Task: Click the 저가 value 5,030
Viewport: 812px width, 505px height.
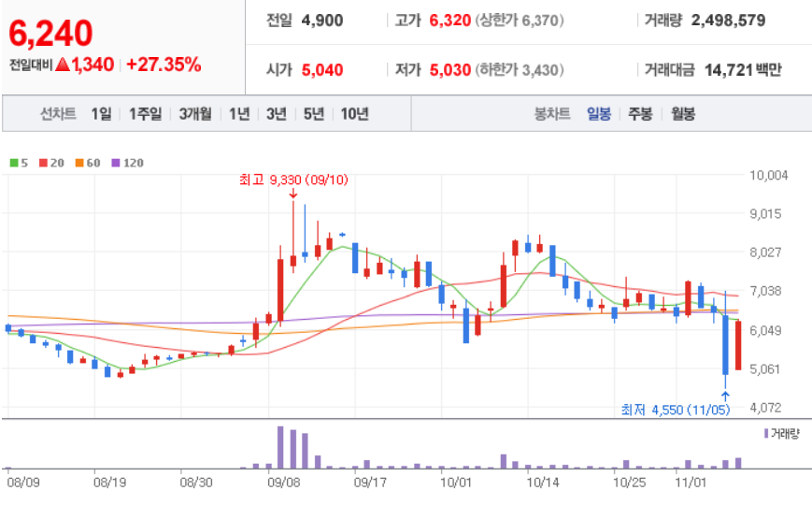Action: [x=450, y=70]
